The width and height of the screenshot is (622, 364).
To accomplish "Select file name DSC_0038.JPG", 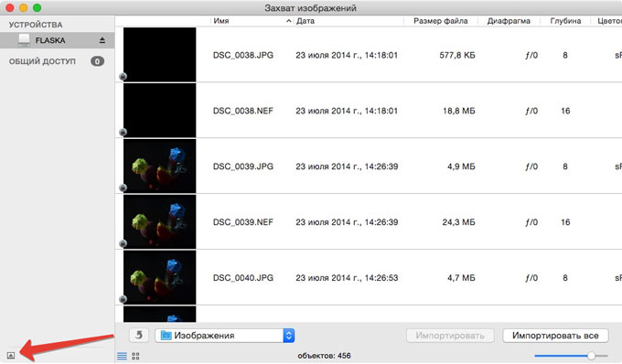I will (x=243, y=55).
